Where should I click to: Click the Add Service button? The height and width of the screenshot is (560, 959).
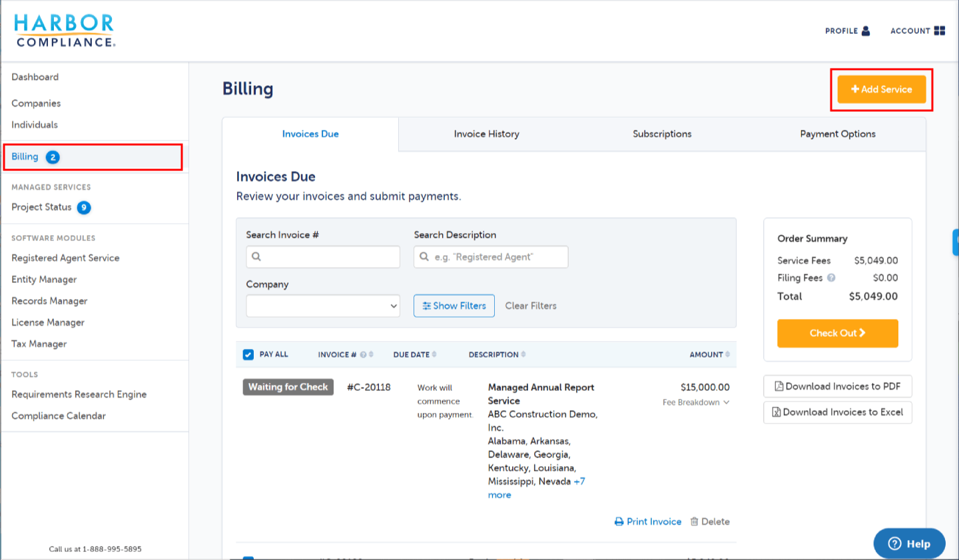(882, 89)
